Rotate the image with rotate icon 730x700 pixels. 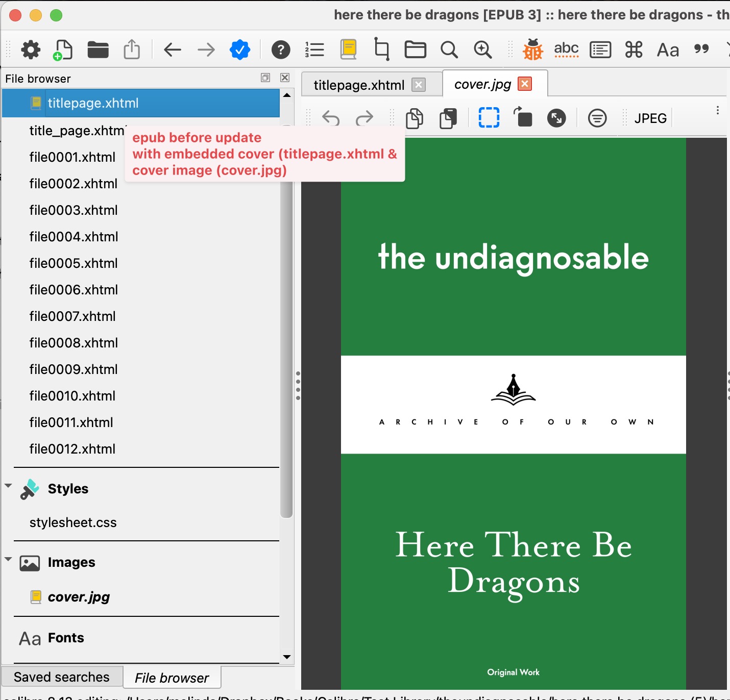(522, 118)
